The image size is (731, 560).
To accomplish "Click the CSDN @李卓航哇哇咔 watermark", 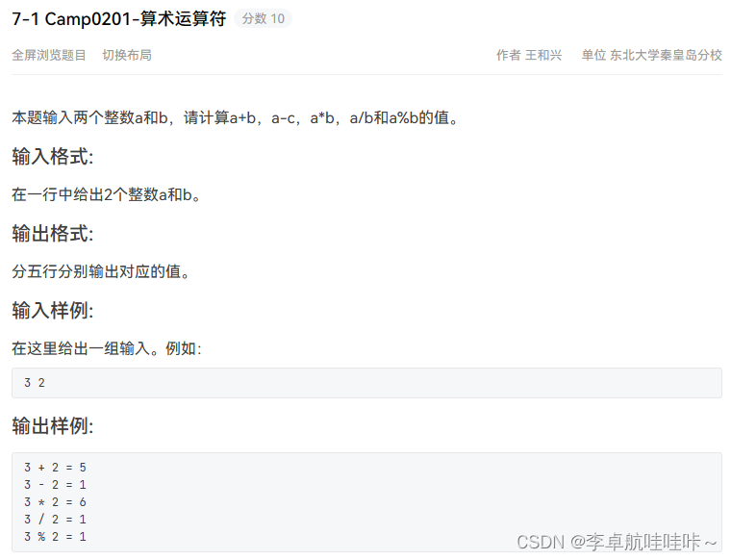I will tap(617, 542).
